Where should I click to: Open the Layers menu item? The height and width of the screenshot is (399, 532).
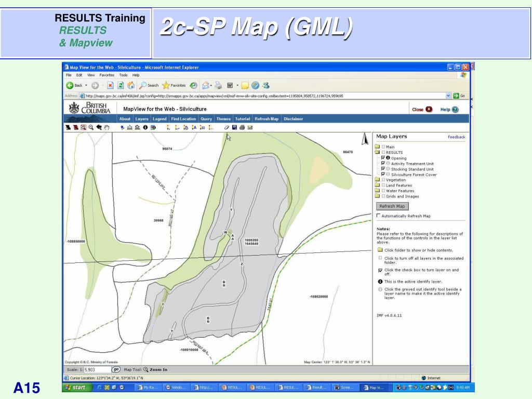tap(142, 119)
